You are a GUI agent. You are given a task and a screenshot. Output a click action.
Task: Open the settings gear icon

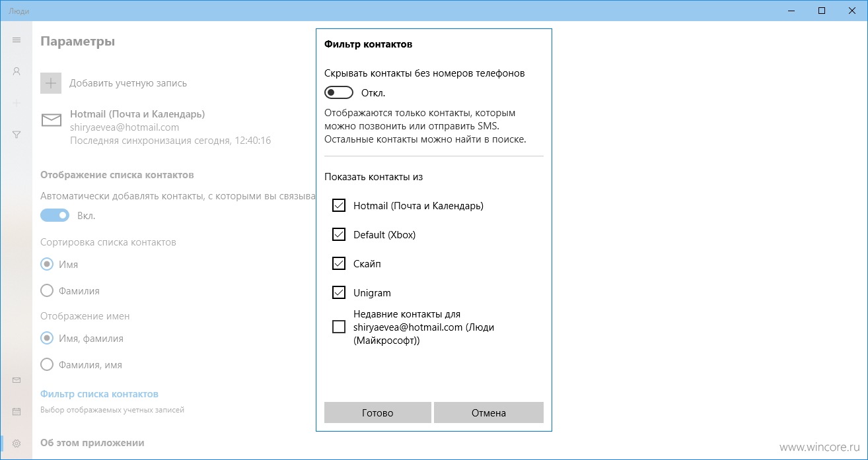[17, 443]
